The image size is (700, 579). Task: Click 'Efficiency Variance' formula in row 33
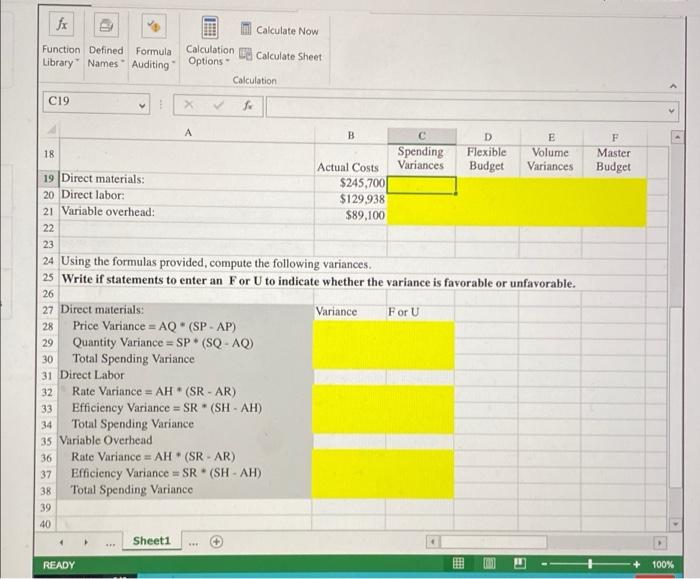coord(167,408)
